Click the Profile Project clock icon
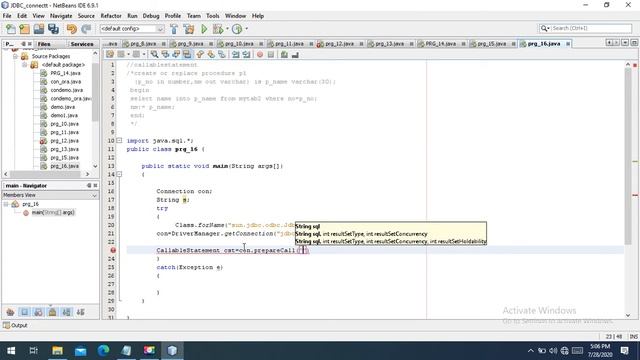This screenshot has width=640, height=360. click(x=237, y=29)
